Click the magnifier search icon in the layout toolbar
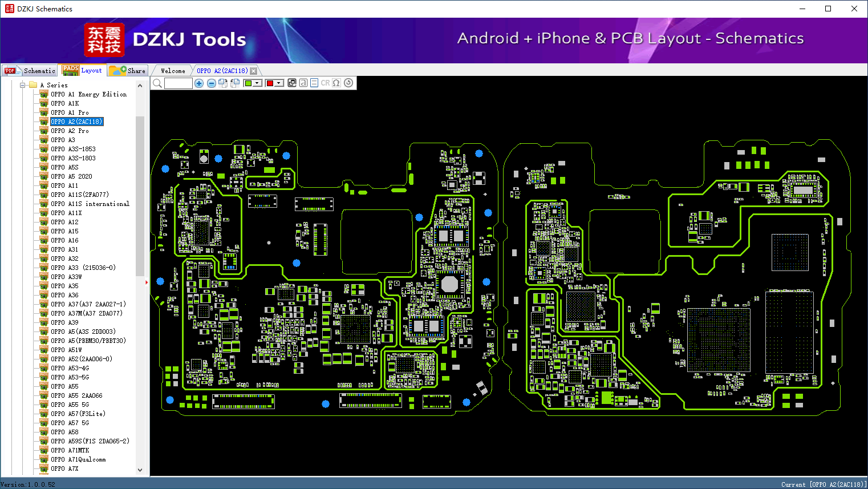Viewport: 868px width, 489px height. [157, 83]
